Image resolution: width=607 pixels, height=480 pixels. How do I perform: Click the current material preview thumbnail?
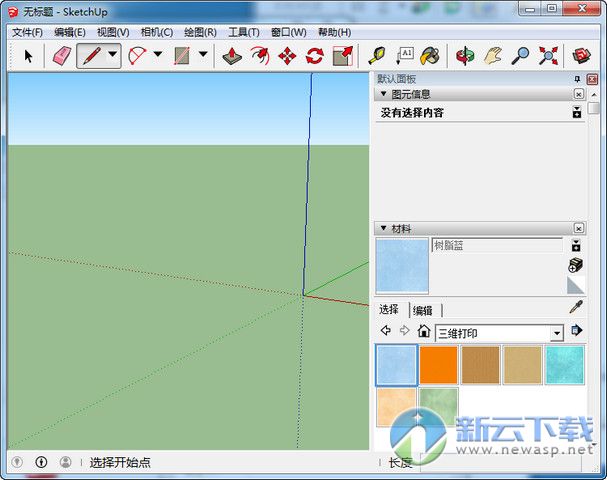coord(402,265)
